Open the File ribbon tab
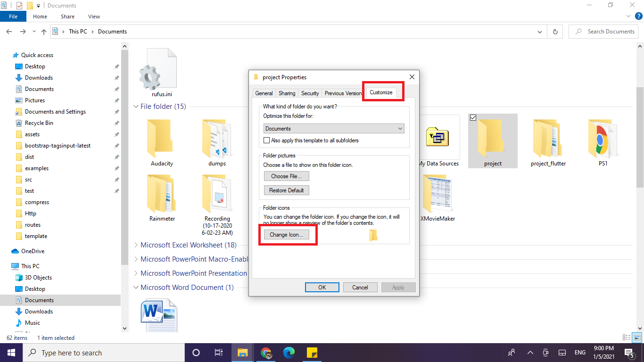 13,16
